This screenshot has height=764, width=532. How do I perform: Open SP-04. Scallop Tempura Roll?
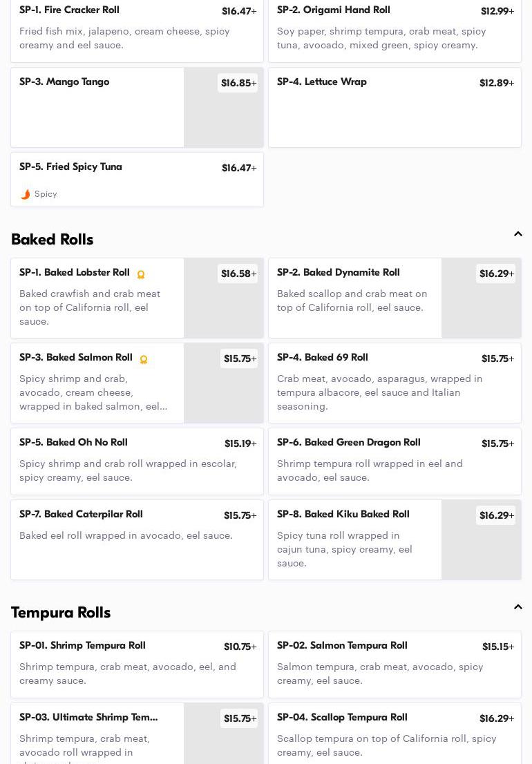click(342, 717)
